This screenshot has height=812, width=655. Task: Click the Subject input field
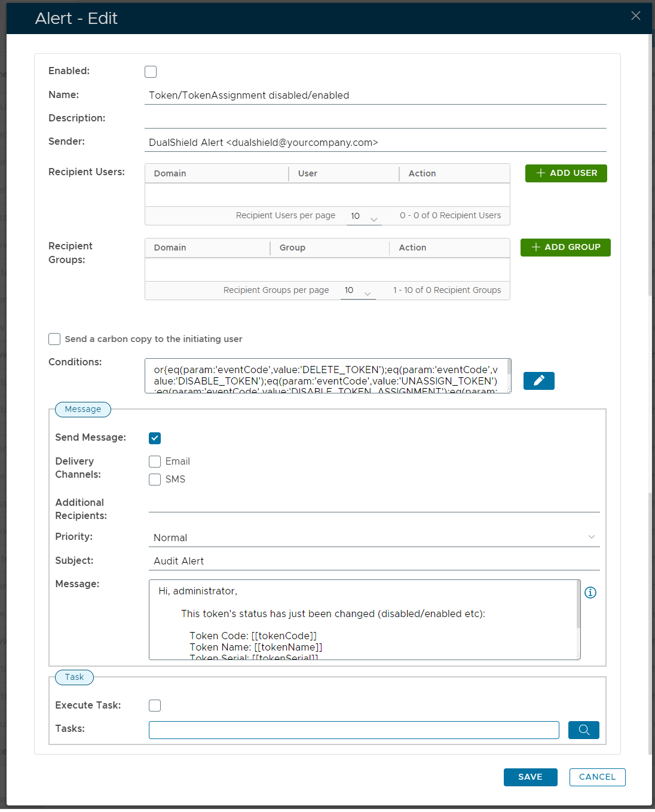click(x=374, y=561)
